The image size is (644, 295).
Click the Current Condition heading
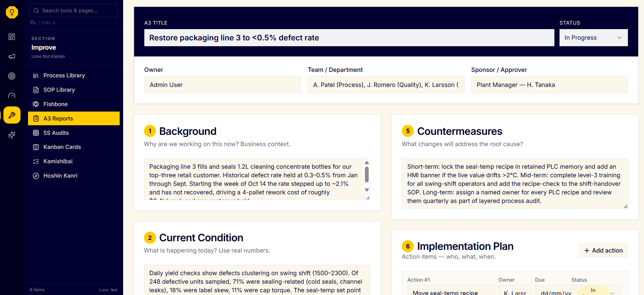pos(201,238)
